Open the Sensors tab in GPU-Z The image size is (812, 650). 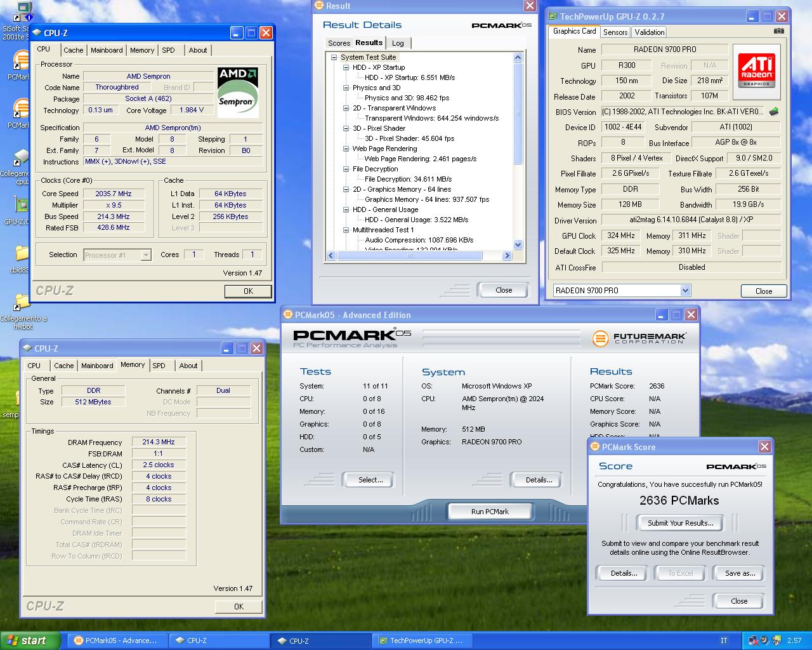[x=615, y=32]
